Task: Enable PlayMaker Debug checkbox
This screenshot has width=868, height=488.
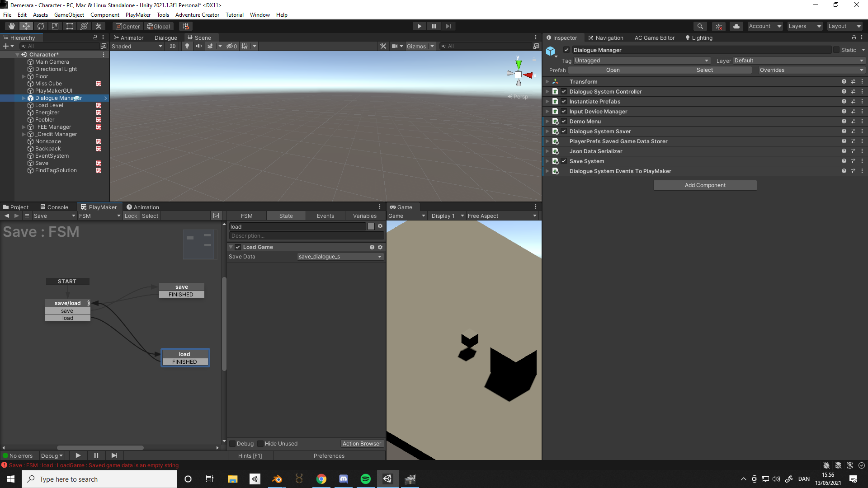Action: (232, 444)
